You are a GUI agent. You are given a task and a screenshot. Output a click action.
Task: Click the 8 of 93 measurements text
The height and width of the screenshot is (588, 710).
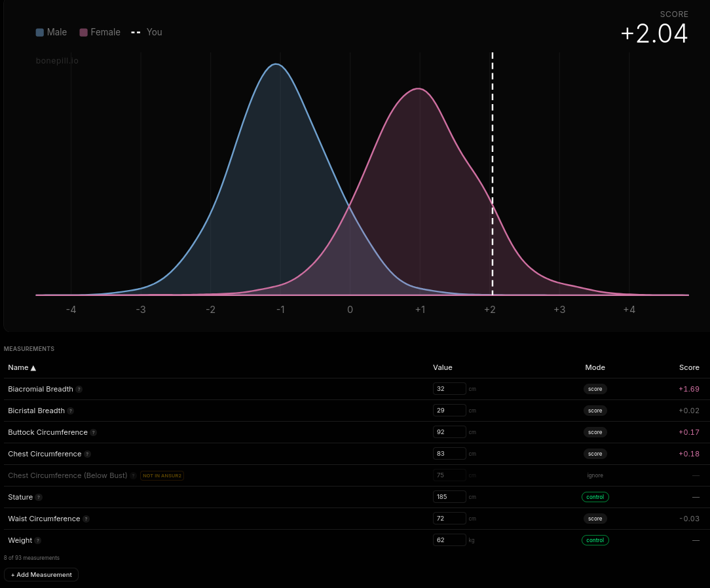31,558
